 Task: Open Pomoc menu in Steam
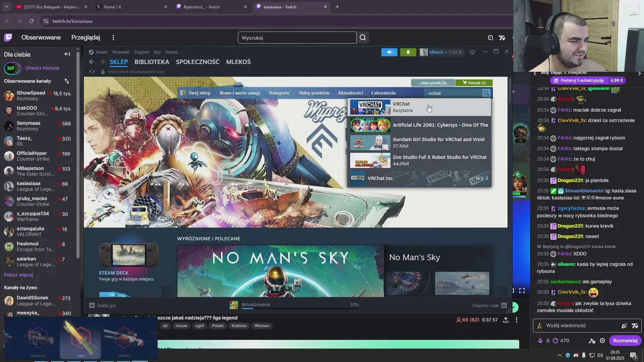[172, 52]
